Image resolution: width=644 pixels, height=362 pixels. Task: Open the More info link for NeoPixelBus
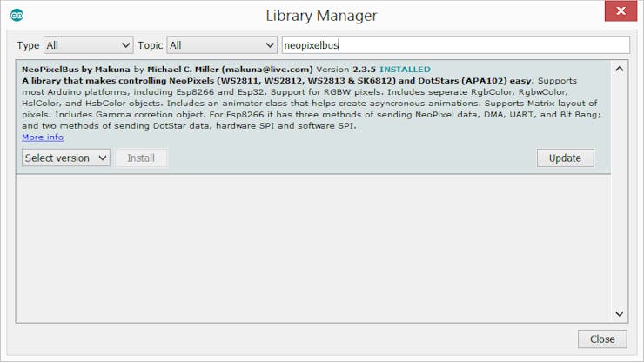coord(43,137)
